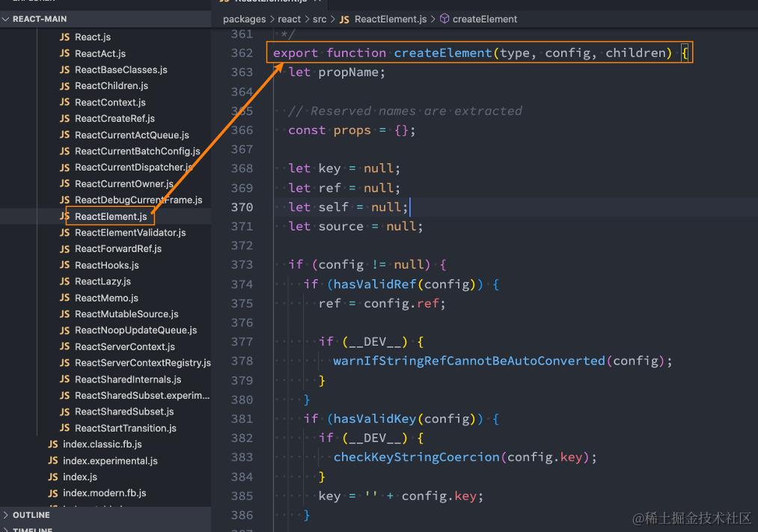Click 'let self = null;' line
The image size is (758, 532).
pyautogui.click(x=348, y=207)
